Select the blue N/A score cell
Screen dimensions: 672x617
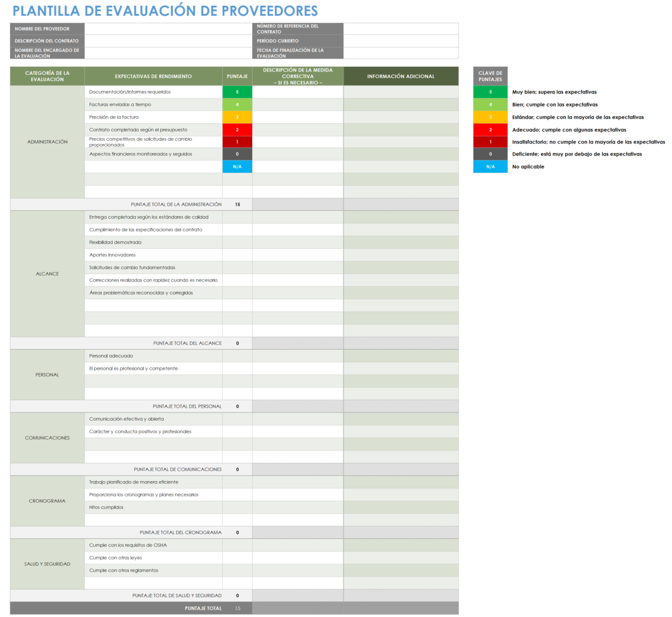click(237, 166)
